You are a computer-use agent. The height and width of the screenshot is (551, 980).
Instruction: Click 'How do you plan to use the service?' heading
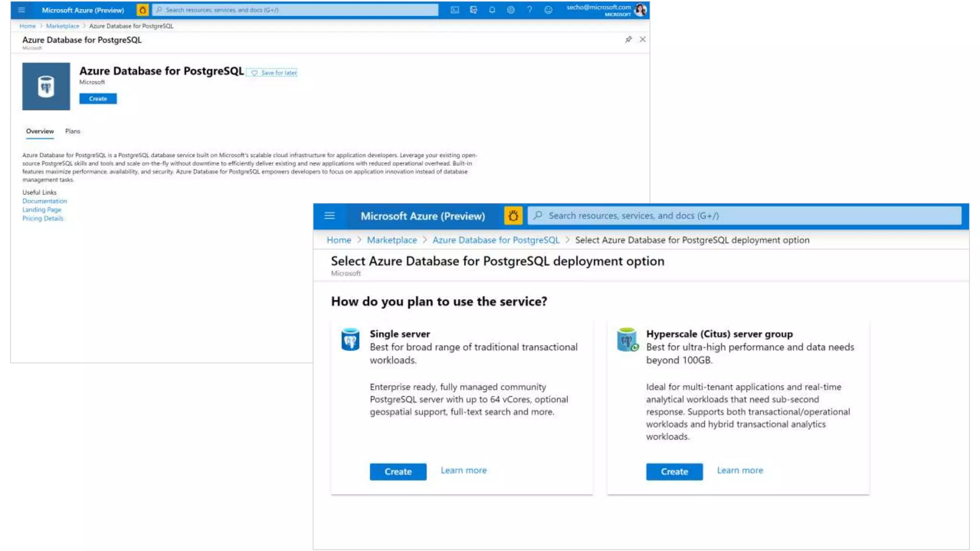tap(439, 301)
